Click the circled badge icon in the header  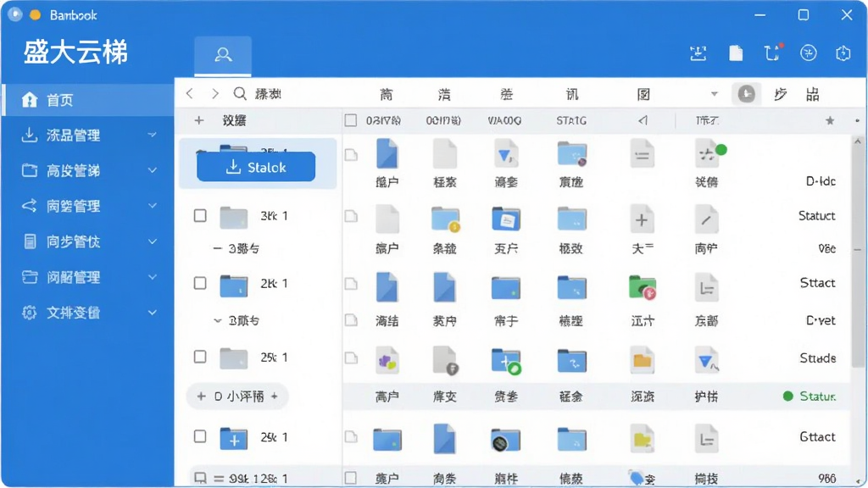point(808,53)
